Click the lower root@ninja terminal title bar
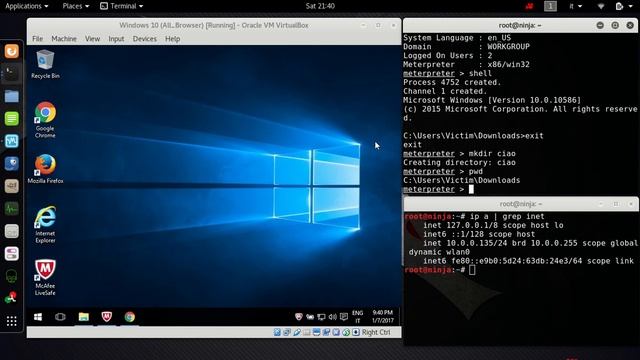This screenshot has height=360, width=640. pos(520,204)
